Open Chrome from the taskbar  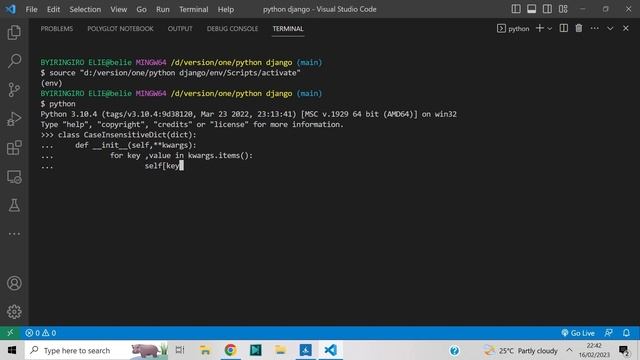click(230, 350)
